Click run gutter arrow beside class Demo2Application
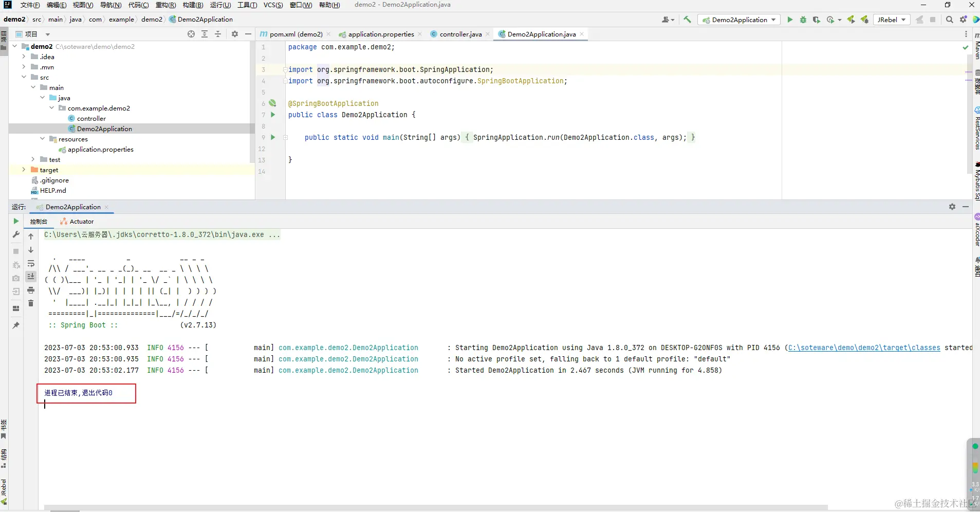Image resolution: width=980 pixels, height=512 pixels. pyautogui.click(x=273, y=115)
